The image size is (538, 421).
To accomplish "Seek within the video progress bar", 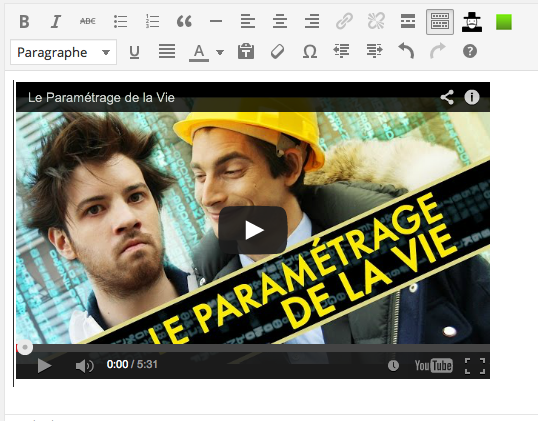I will tap(253, 348).
